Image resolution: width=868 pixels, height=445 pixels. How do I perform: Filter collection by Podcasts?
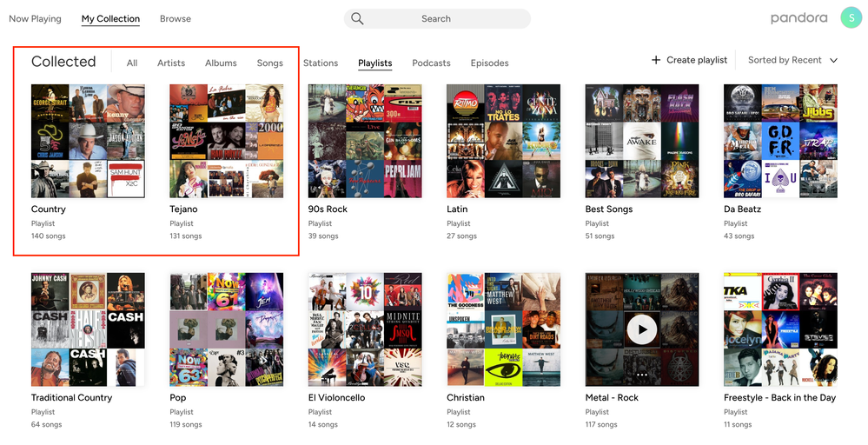(x=431, y=63)
